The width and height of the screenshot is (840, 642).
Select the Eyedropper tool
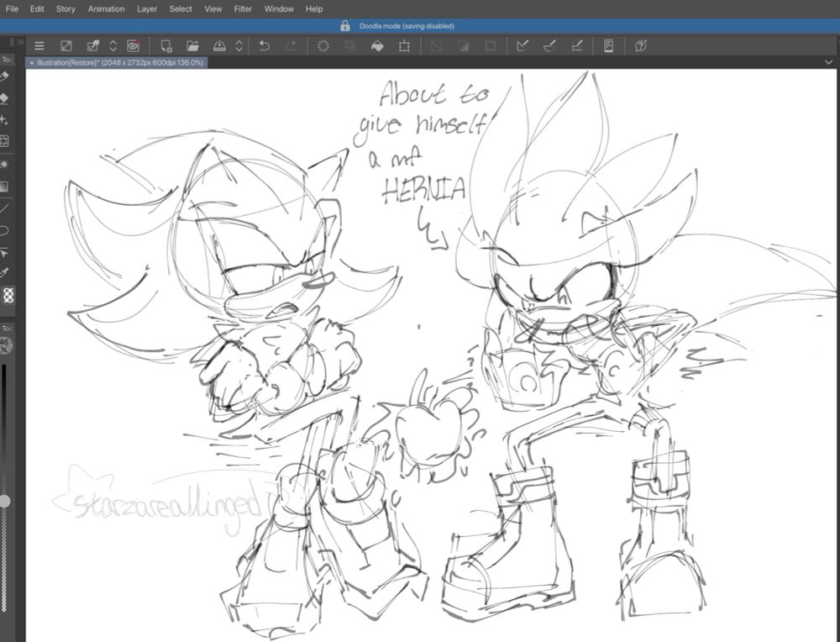click(x=4, y=273)
